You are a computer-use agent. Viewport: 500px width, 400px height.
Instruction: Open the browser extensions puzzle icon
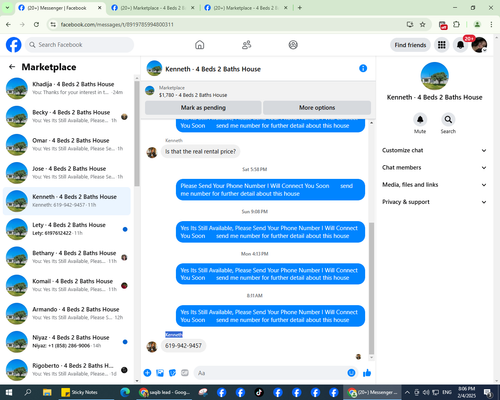(x=456, y=24)
